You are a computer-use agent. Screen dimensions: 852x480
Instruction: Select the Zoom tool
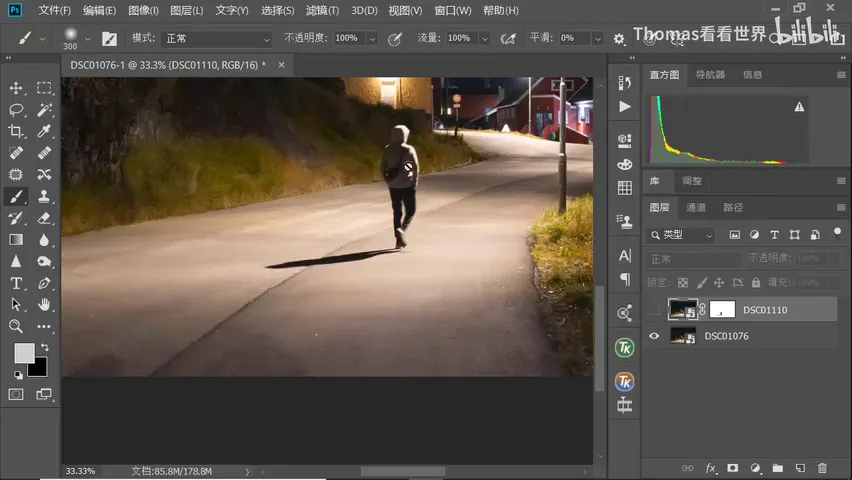(16, 326)
